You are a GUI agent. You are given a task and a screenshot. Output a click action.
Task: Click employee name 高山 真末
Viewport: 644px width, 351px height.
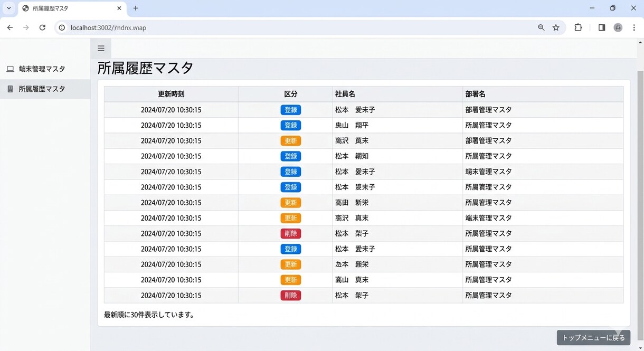(x=352, y=280)
